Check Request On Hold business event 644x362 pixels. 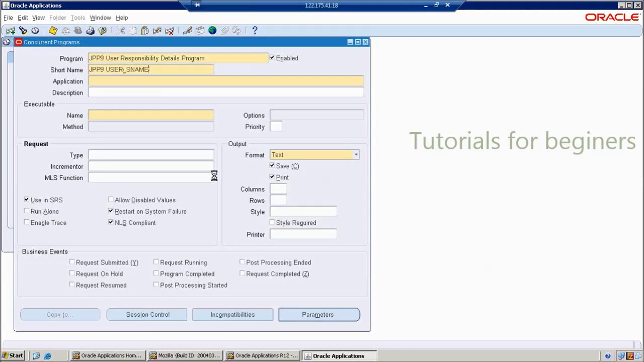(72, 274)
